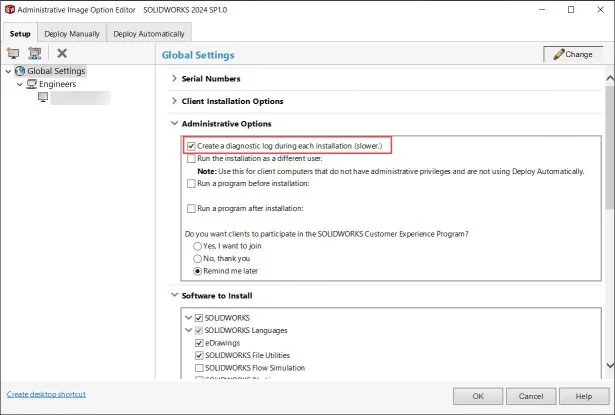Viewport: 615px width, 415px height.
Task: Click the Delete (X) toolbar icon
Action: [62, 53]
